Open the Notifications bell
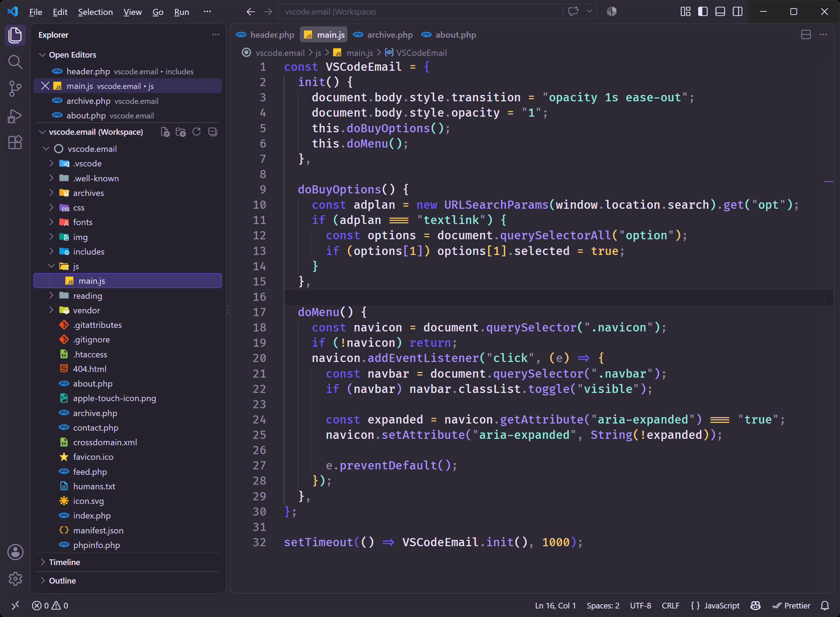 (825, 605)
